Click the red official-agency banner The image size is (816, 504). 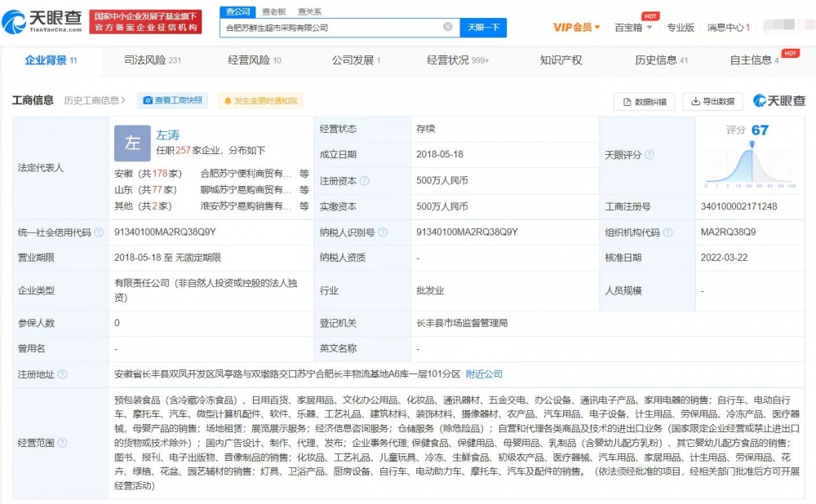[x=146, y=22]
